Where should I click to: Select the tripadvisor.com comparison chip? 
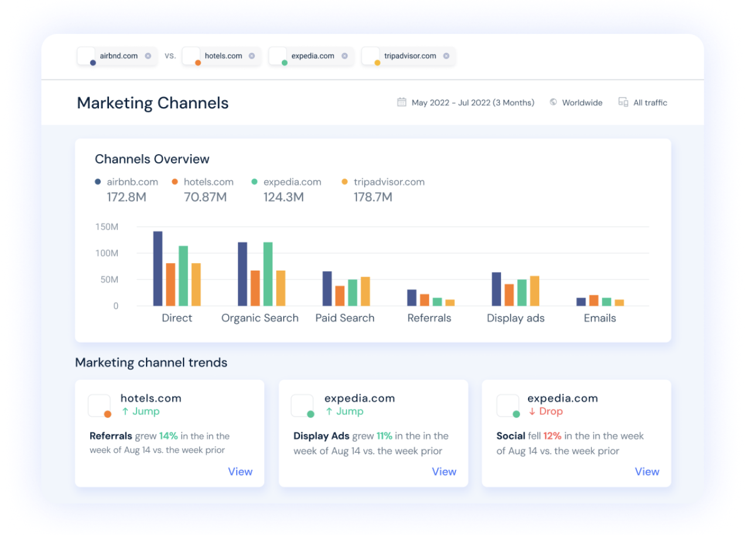tap(408, 56)
